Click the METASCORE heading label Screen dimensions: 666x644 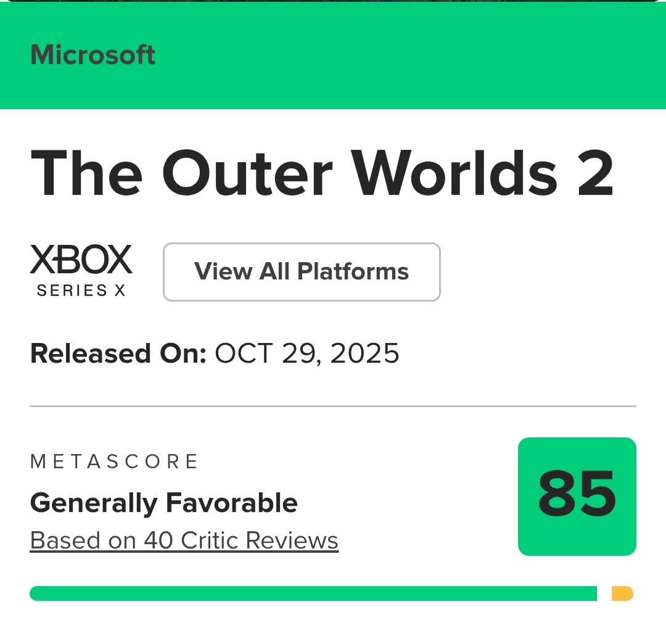[x=114, y=461]
